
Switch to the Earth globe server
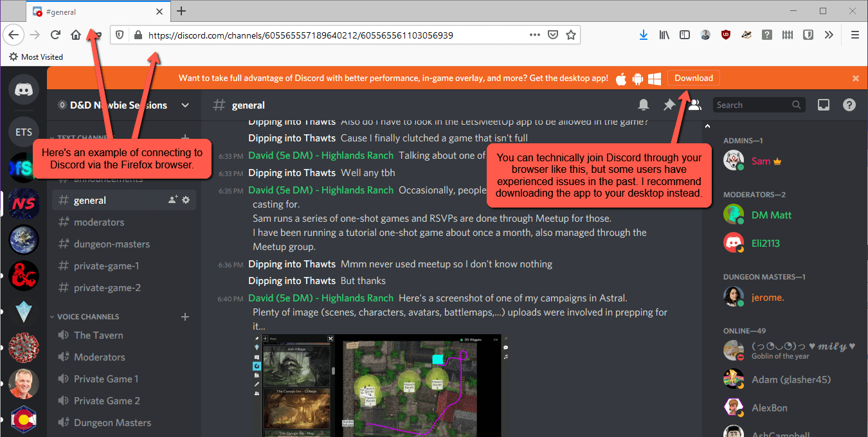click(x=24, y=240)
